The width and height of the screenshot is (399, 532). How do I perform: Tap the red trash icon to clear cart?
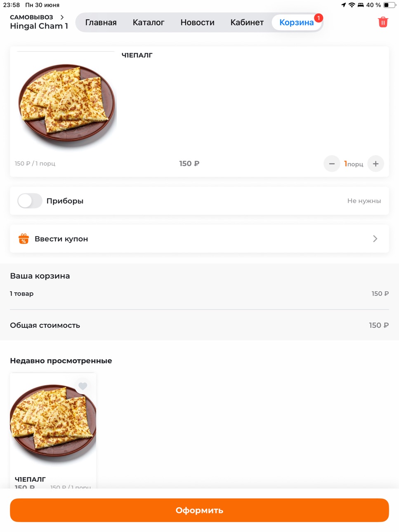coord(383,22)
